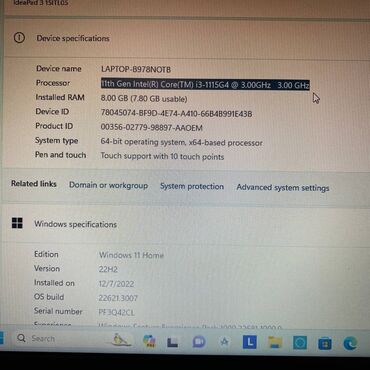Screen dimensions: 370x370
Task: Launch Copilot preview from the taskbar
Action: click(x=149, y=341)
